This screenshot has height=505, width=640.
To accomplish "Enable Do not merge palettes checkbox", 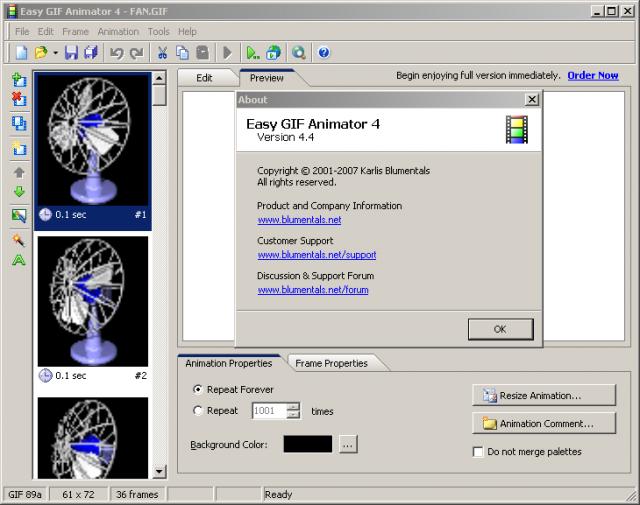I will click(x=478, y=452).
